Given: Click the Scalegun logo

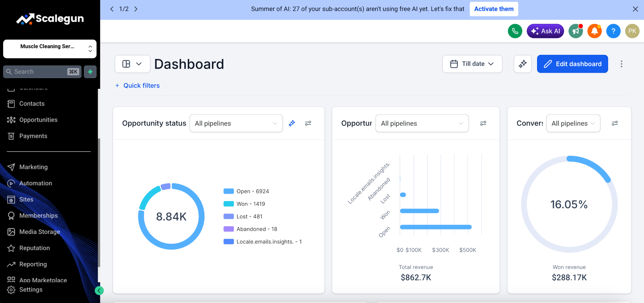Looking at the screenshot, I should [50, 19].
